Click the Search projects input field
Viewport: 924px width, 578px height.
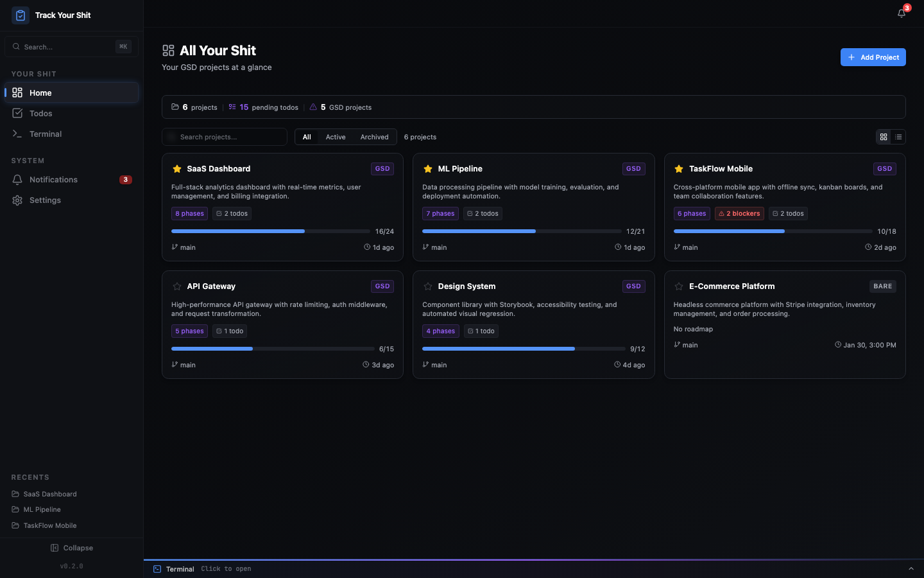[x=225, y=137]
